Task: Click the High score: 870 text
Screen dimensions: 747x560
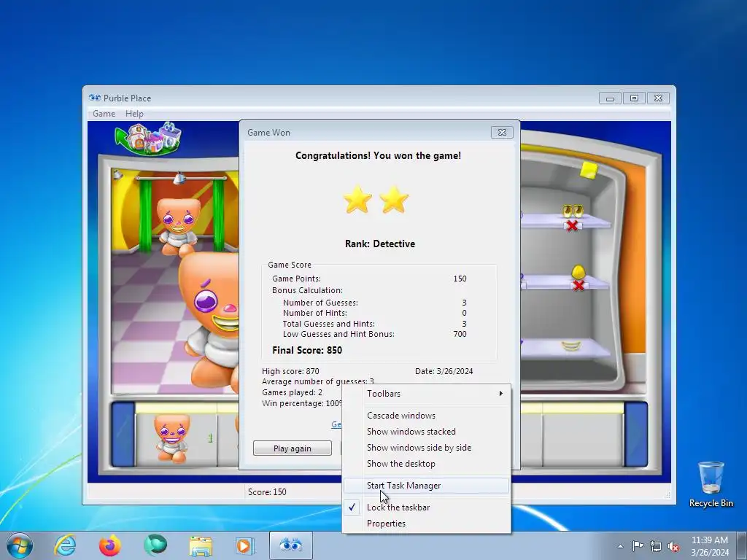Action: pos(290,371)
